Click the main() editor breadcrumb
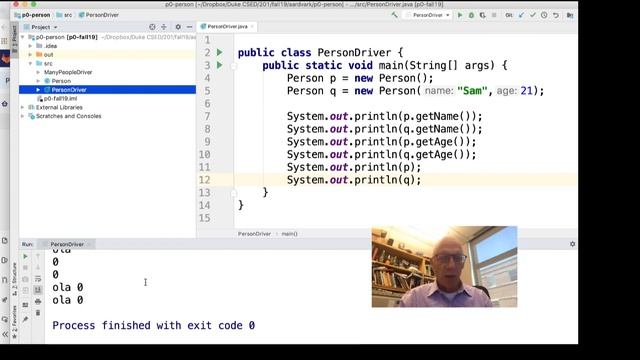 (289, 234)
